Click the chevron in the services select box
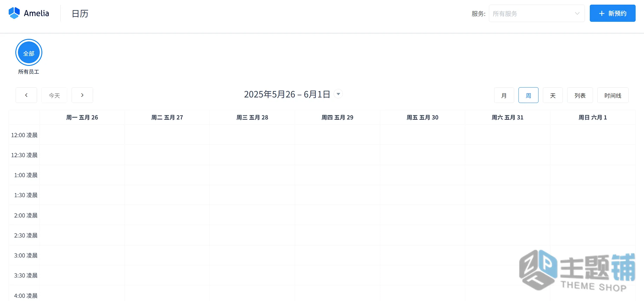This screenshot has width=644, height=301. [x=577, y=13]
